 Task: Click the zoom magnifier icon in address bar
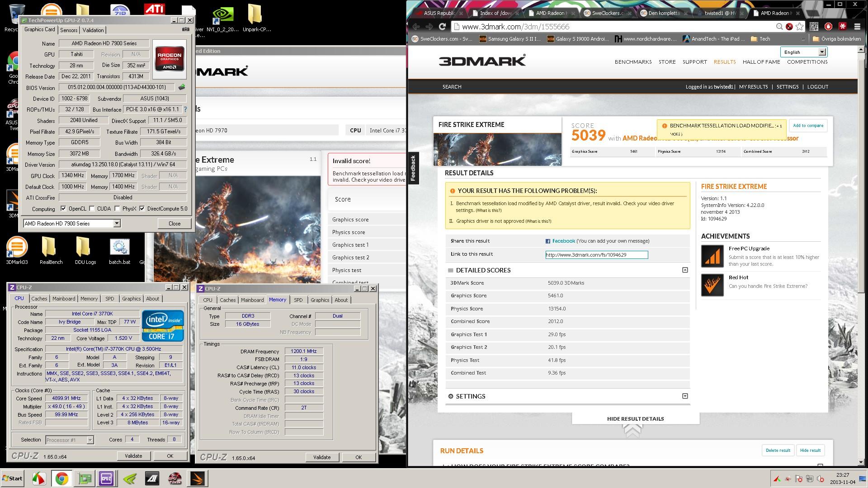pos(779,27)
